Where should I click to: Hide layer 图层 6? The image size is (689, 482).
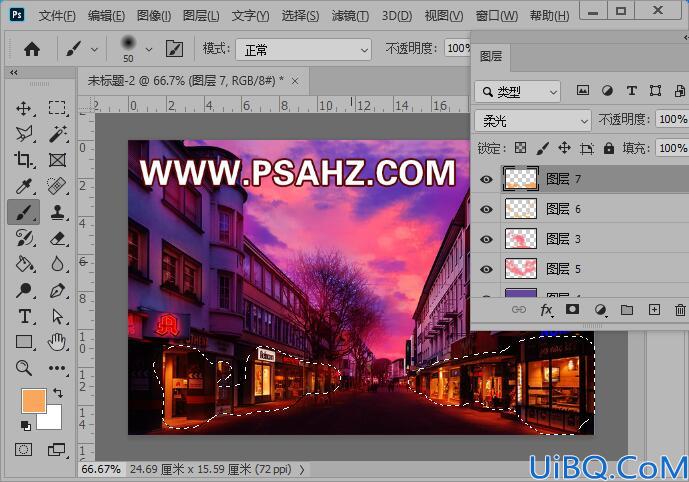click(486, 209)
